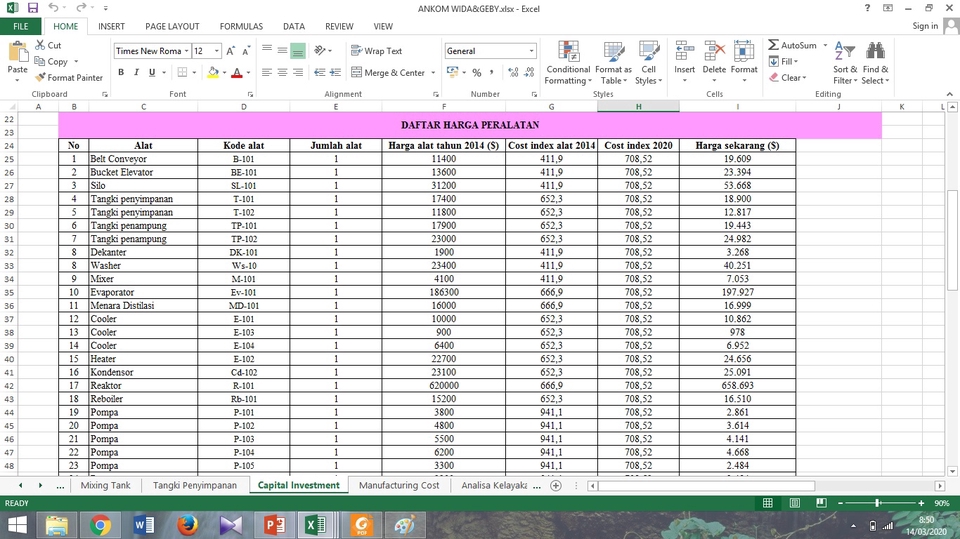Image resolution: width=960 pixels, height=539 pixels.
Task: Switch to PAGE LAYOUT tab
Action: point(172,26)
